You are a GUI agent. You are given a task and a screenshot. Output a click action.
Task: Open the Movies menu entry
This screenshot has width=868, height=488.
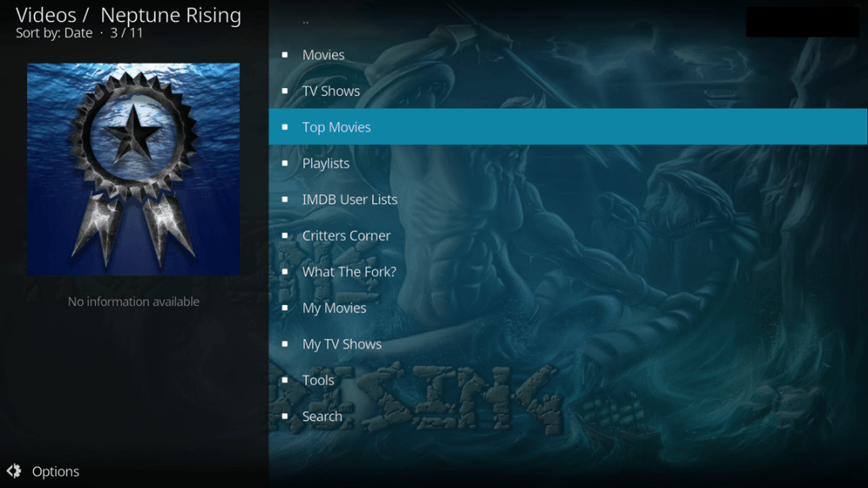[568, 55]
